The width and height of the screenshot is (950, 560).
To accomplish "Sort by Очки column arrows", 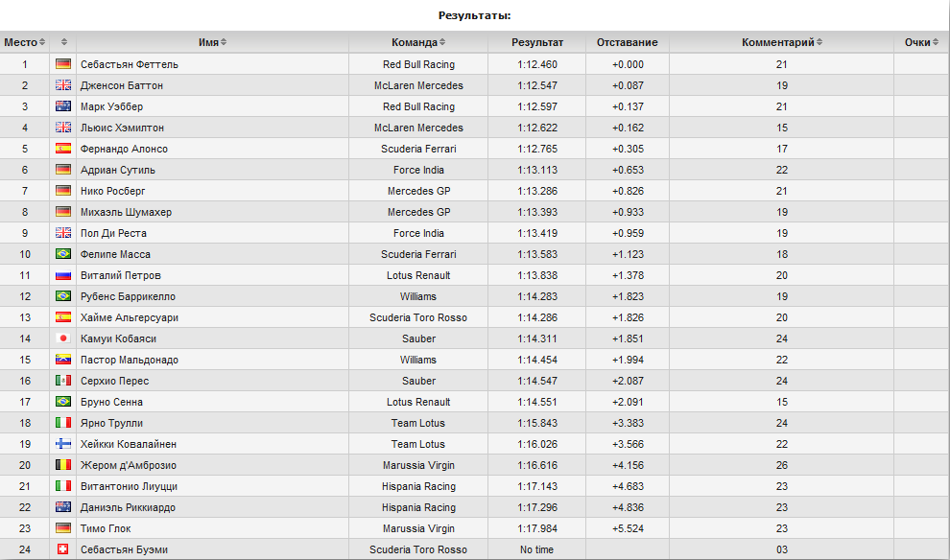I will point(936,42).
